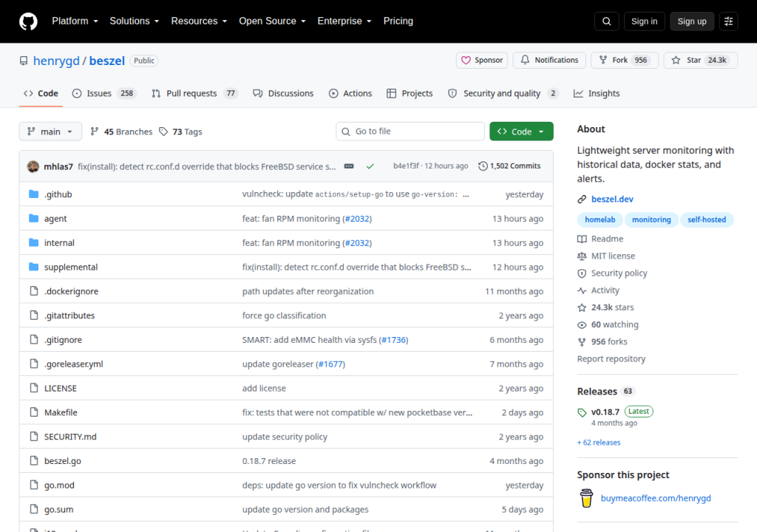This screenshot has height=532, width=757.
Task: Click the repository icon before henrygd
Action: (x=24, y=61)
